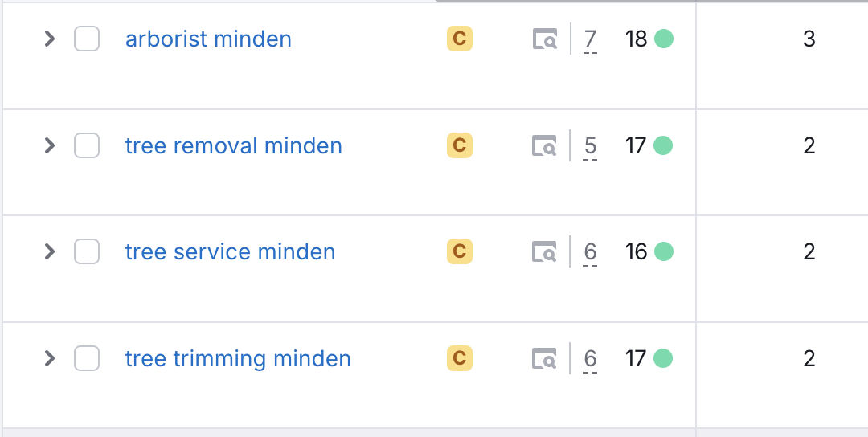868x437 pixels.
Task: Expand the tree trimming minden row
Action: tap(50, 358)
